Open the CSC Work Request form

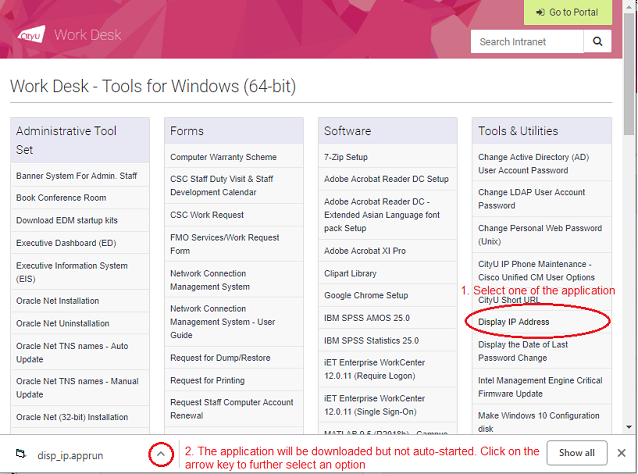pos(207,215)
